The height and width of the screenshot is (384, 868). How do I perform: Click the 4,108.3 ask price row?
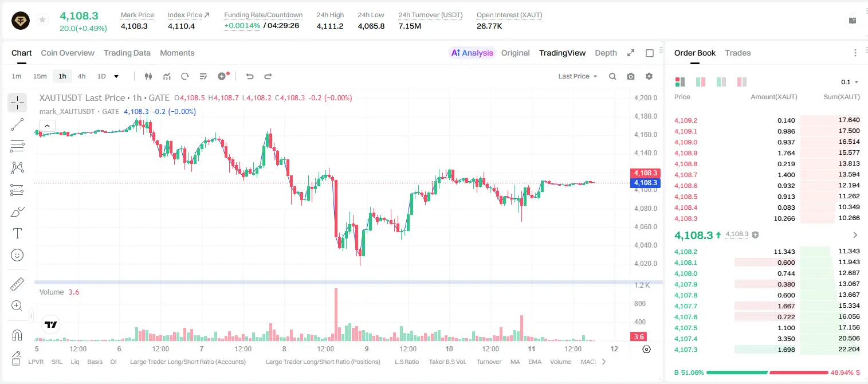767,218
